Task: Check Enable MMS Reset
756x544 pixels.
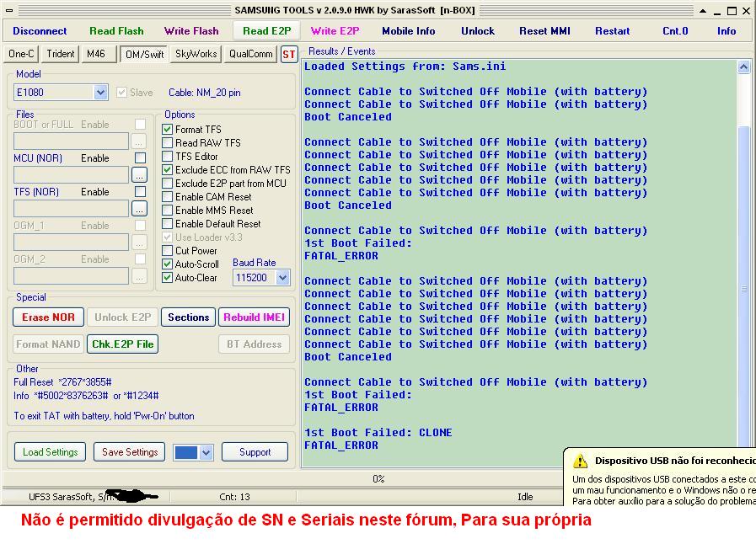Action: [168, 210]
